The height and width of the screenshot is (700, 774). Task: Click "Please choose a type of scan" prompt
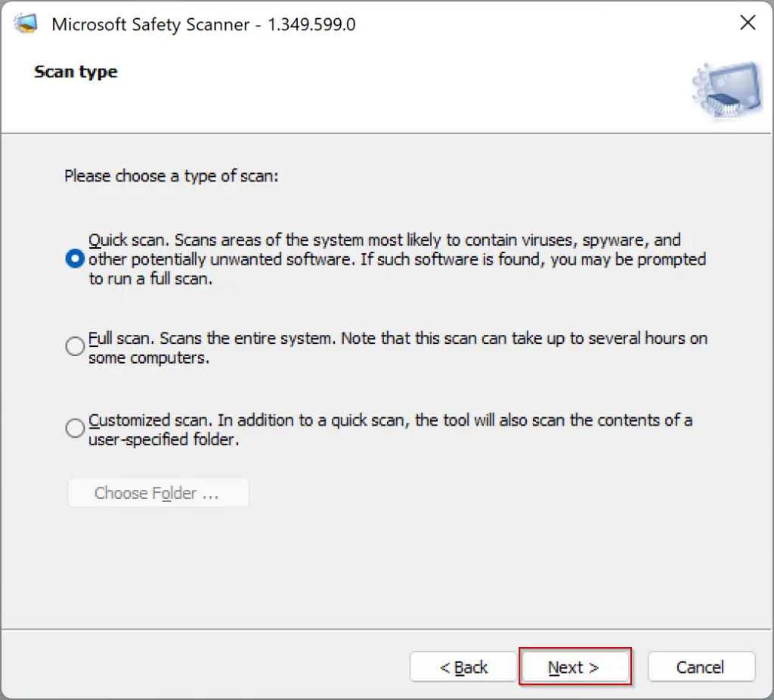coord(172,176)
